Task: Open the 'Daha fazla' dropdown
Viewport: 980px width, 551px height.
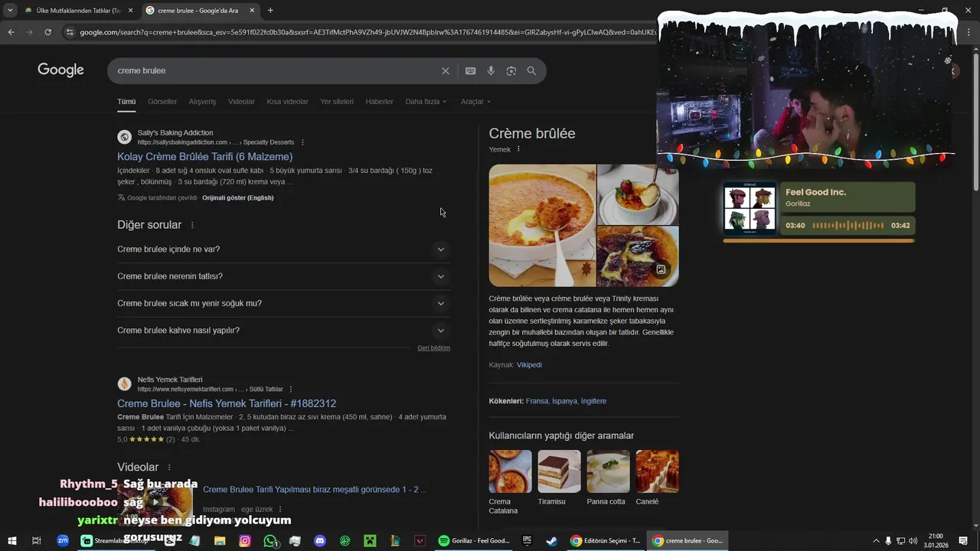Action: (x=426, y=102)
